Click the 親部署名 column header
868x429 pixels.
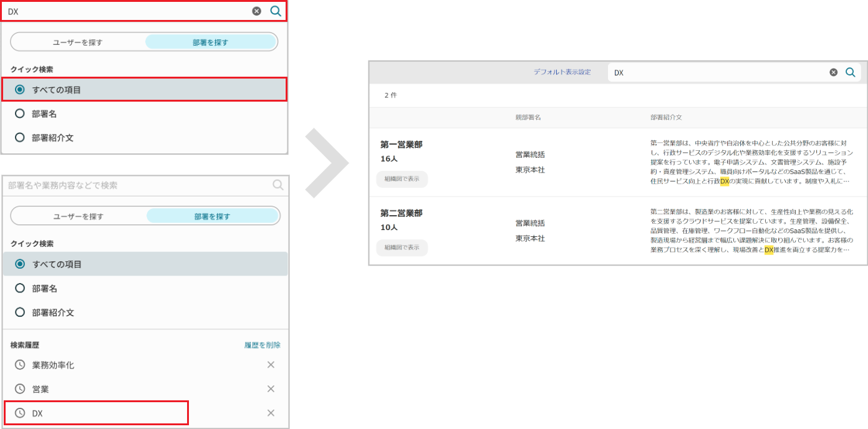pyautogui.click(x=528, y=117)
